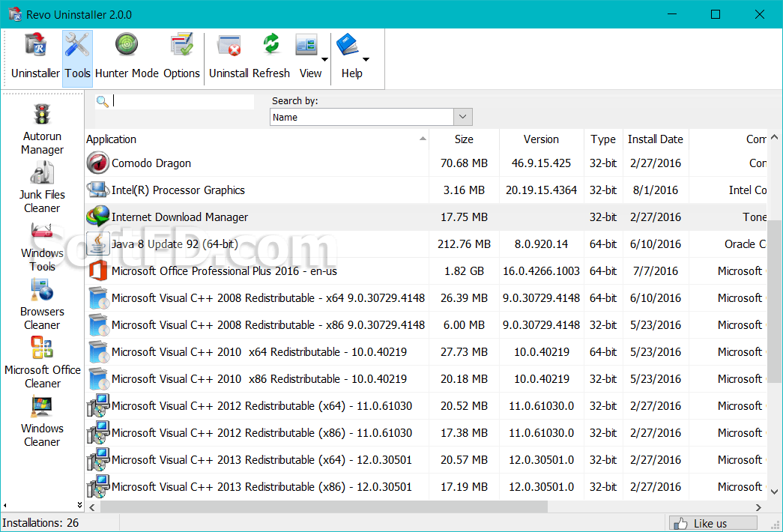Refresh the installed programs list
783x532 pixels.
click(x=270, y=44)
